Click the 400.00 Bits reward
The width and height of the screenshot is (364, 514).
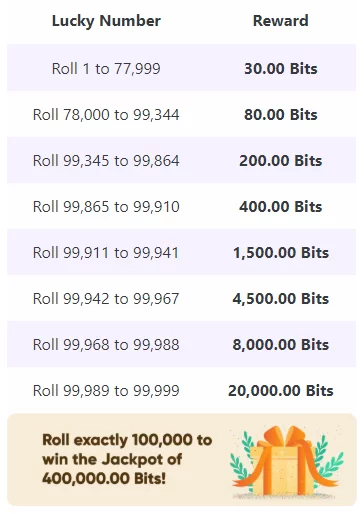click(281, 207)
